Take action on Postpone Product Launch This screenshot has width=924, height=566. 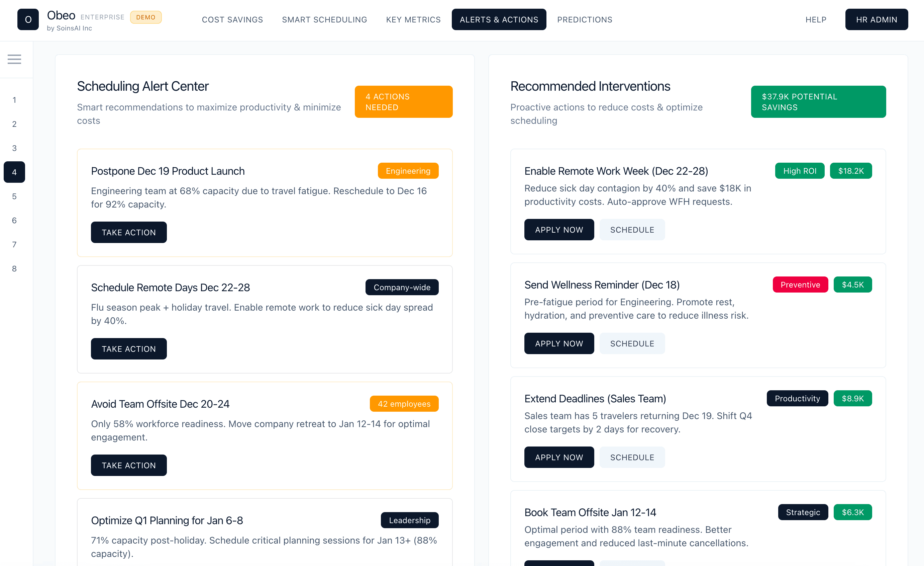tap(129, 232)
